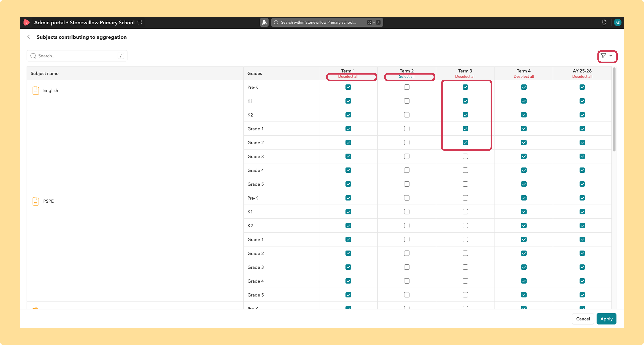Uncheck PSPE Grade 5 Term 4
Screen dimensions: 644x345
tap(524, 295)
